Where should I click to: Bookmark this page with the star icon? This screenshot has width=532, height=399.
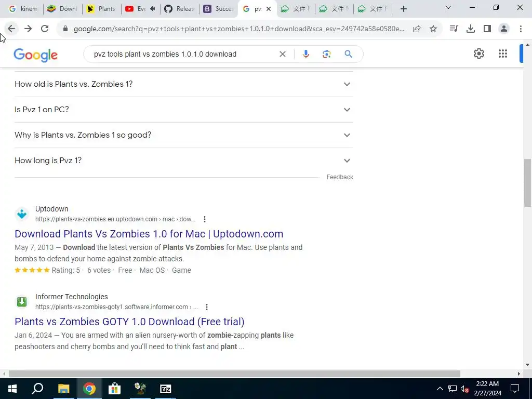[x=433, y=29]
